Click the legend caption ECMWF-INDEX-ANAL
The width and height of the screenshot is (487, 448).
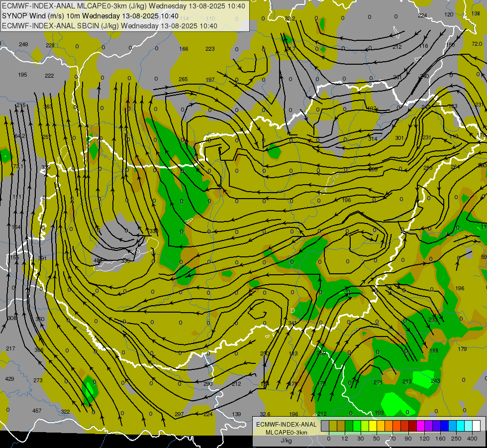pos(286,425)
